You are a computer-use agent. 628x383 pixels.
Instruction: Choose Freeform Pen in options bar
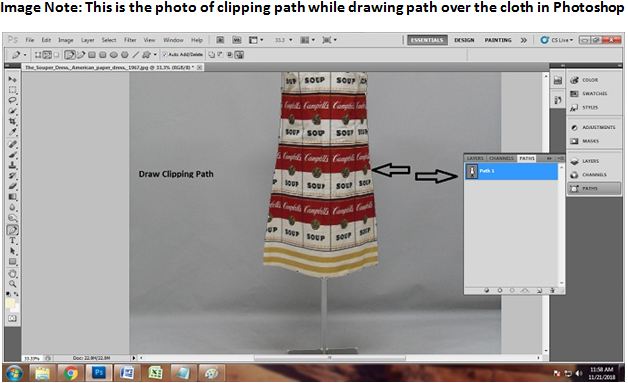tap(81, 55)
